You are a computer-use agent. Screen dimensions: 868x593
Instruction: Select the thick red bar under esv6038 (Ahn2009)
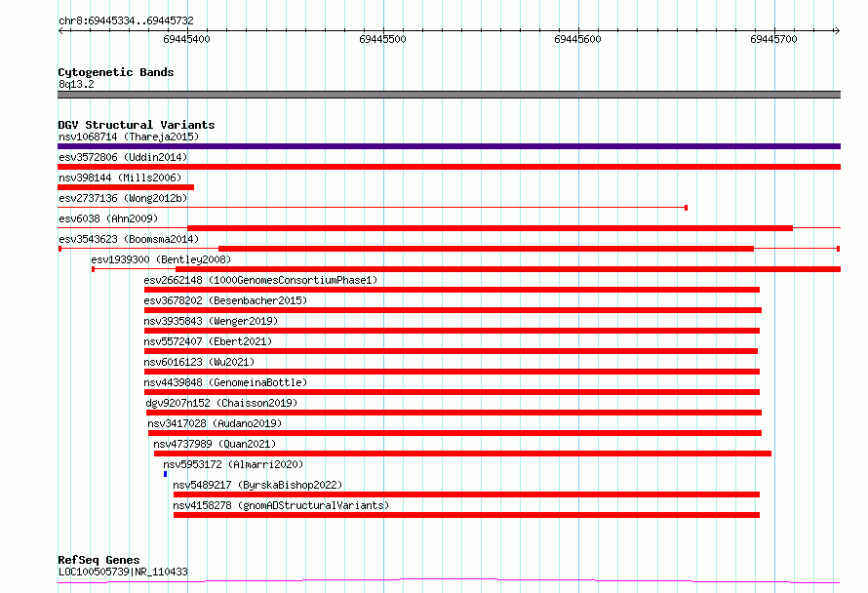[490, 228]
